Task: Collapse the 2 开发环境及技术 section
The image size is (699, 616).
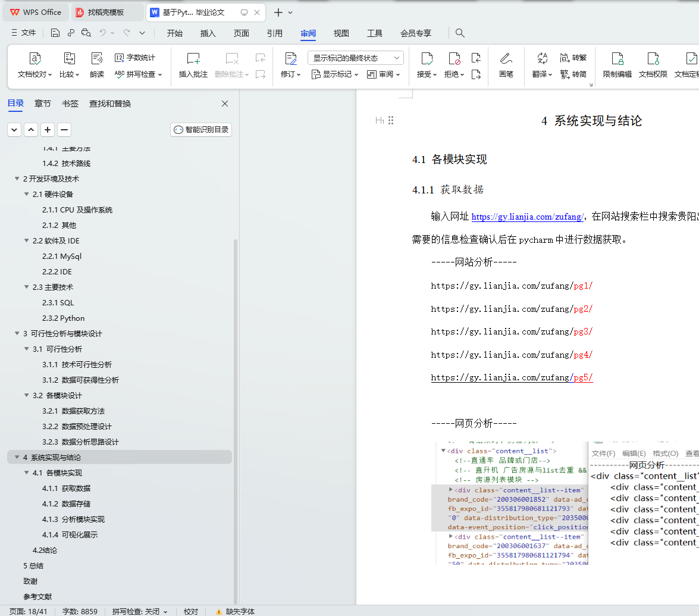Action: coord(17,179)
